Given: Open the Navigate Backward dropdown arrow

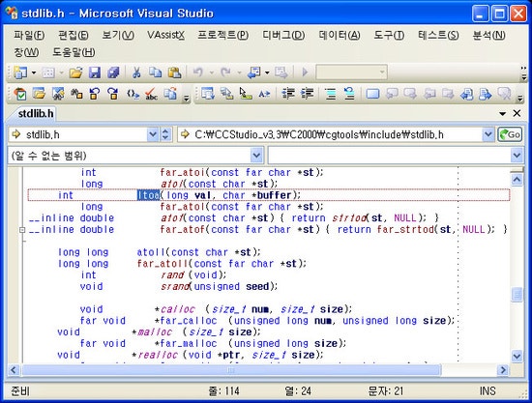Looking at the screenshot, I should [x=267, y=72].
